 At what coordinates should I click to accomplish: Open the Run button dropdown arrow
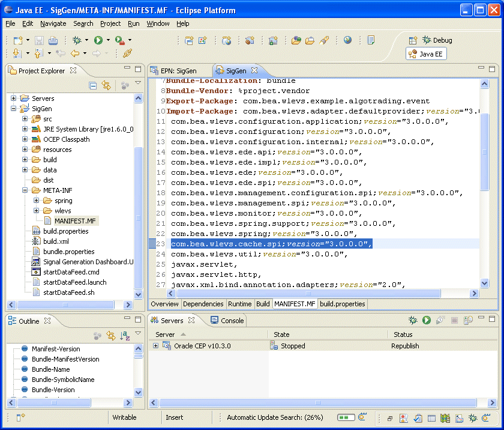108,40
